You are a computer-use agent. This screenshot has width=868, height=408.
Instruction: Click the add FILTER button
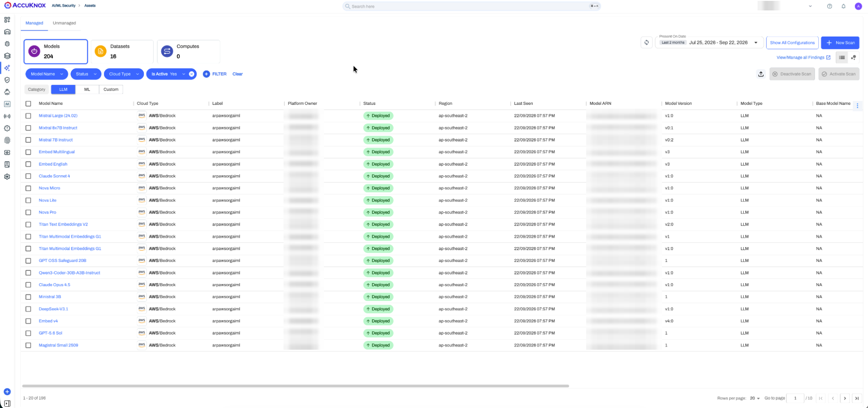pyautogui.click(x=215, y=74)
